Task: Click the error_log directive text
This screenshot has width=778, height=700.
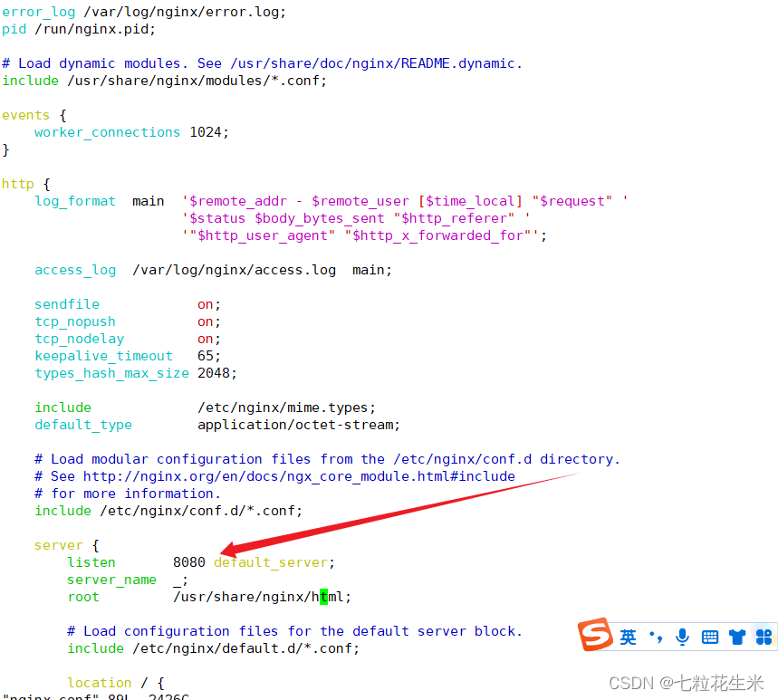Action: [x=38, y=11]
